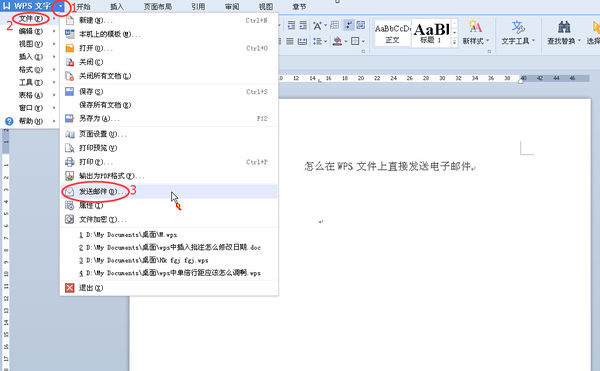Image resolution: width=600 pixels, height=371 pixels.
Task: Click the Export as PDF icon
Action: tap(70, 176)
